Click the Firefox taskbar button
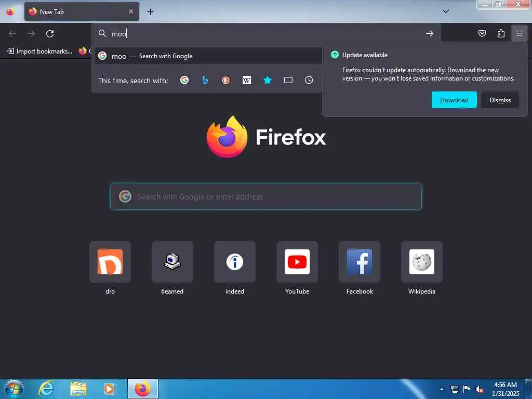This screenshot has height=399, width=532. click(x=143, y=389)
